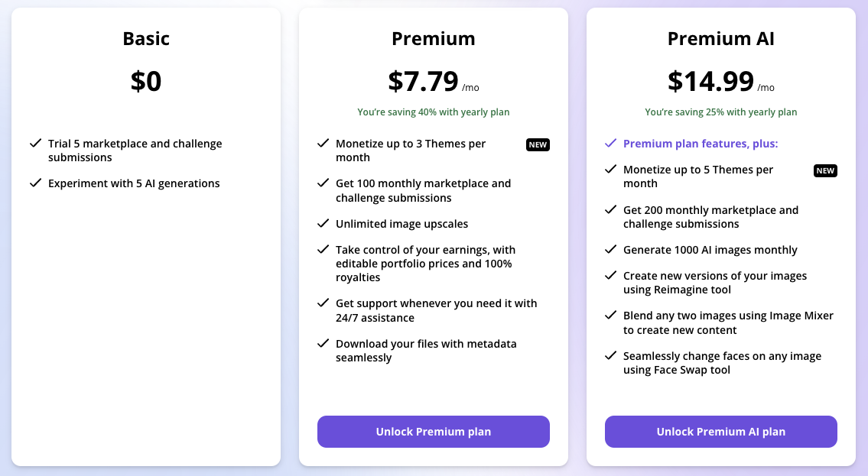This screenshot has height=476, width=868.
Task: Click the Unlock Premium plan button
Action: pos(433,432)
